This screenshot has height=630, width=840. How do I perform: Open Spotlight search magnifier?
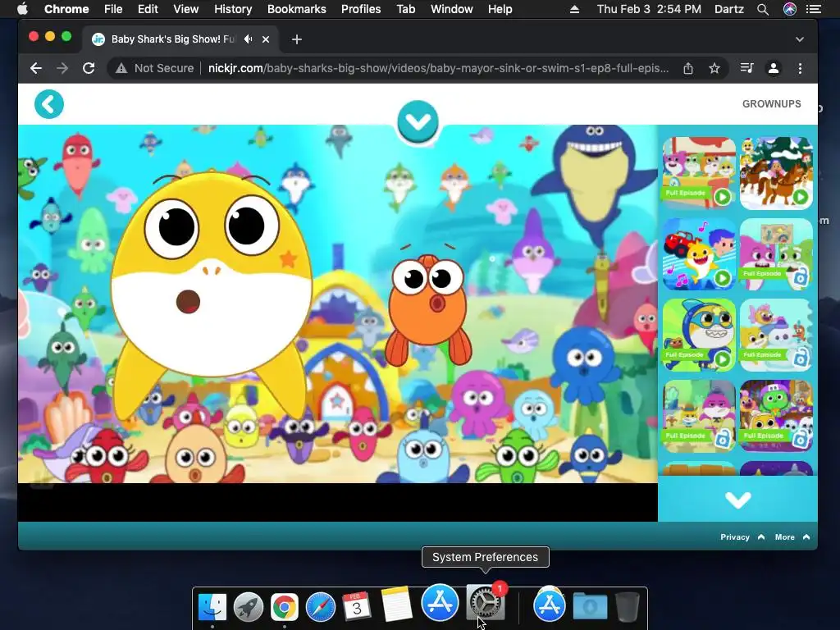pyautogui.click(x=763, y=9)
